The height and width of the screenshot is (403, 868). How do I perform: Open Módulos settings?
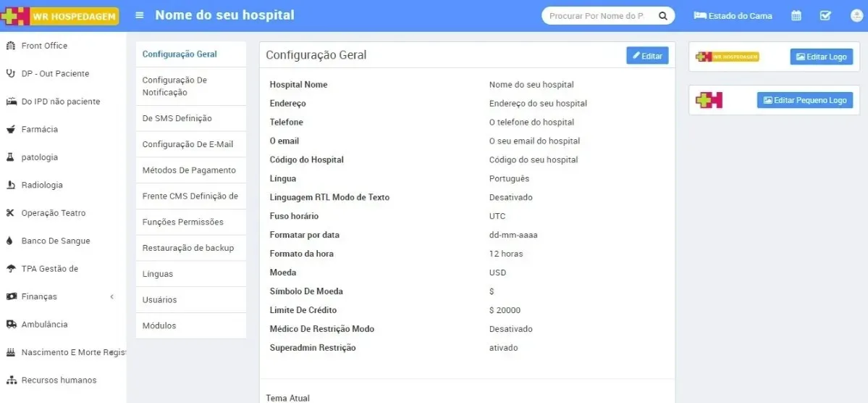tap(191, 326)
